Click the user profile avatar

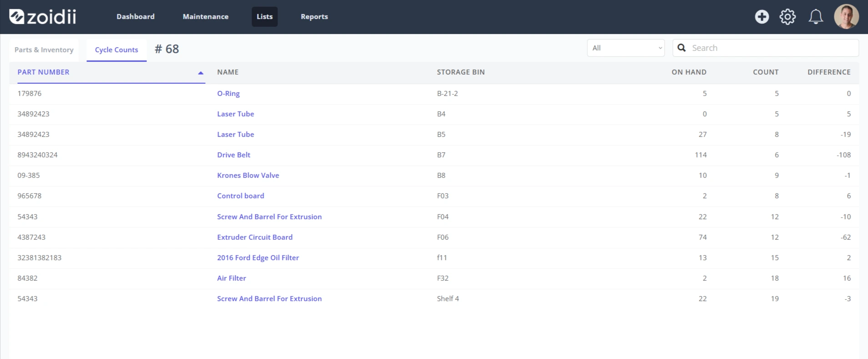846,17
